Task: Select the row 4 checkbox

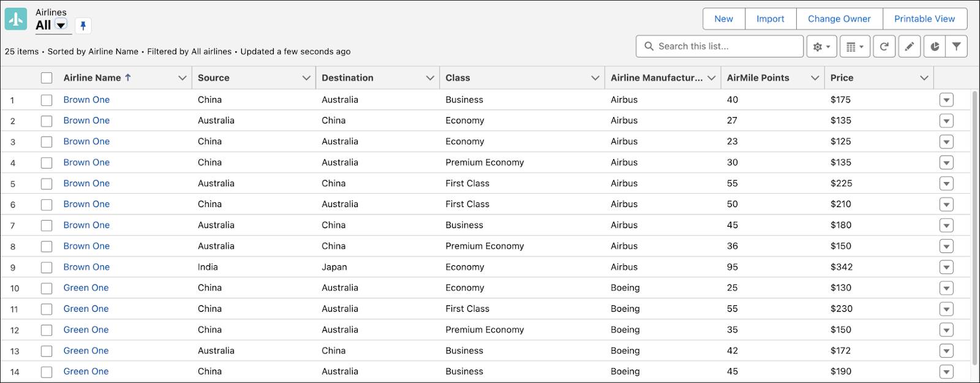Action: [x=47, y=162]
